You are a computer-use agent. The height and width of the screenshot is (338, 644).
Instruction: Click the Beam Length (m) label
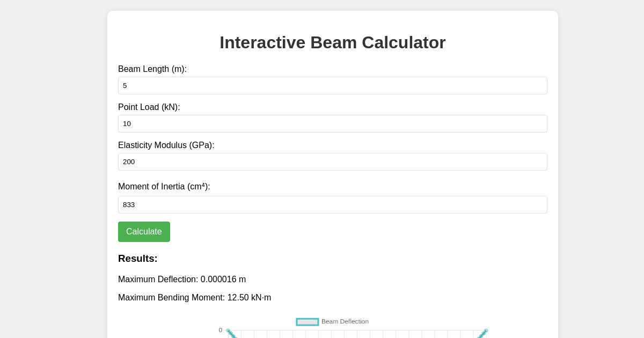(x=152, y=69)
